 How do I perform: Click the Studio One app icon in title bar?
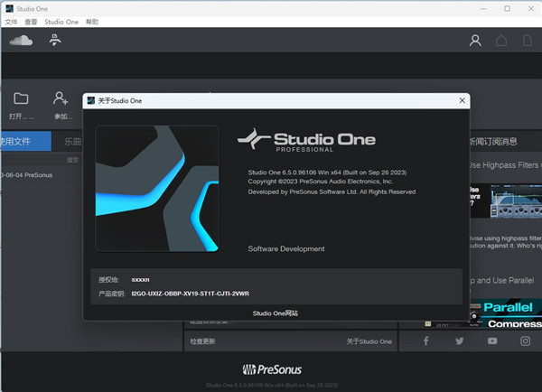point(9,9)
